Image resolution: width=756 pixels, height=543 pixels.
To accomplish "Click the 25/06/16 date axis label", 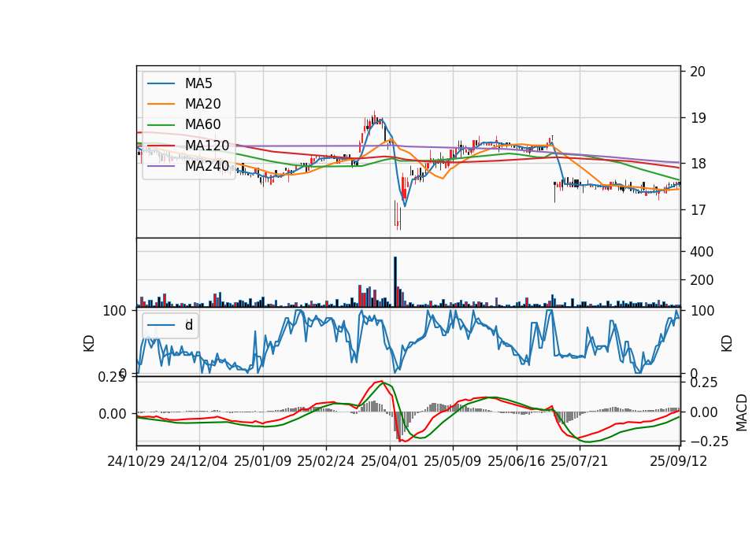I will click(x=517, y=461).
